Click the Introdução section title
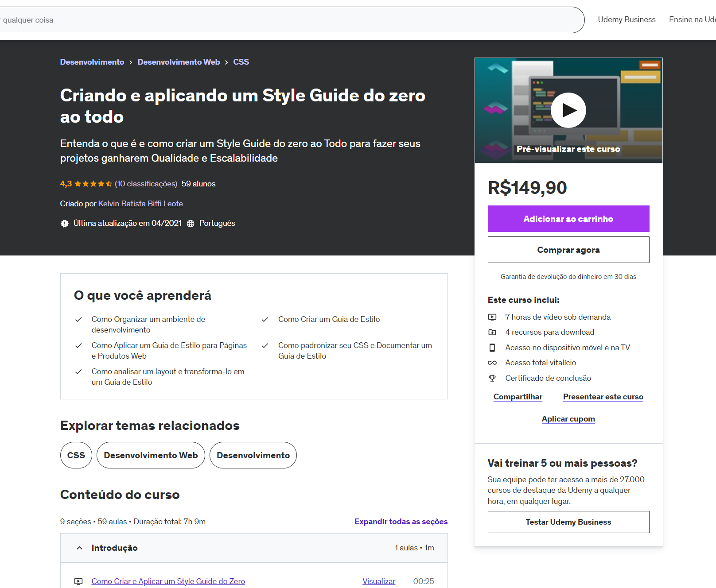716x588 pixels. tap(115, 548)
